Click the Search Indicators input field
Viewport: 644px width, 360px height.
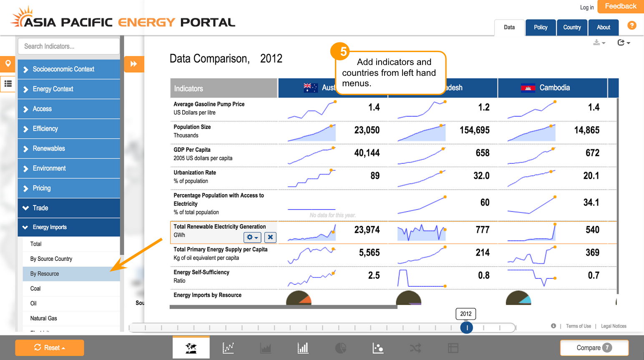coord(69,46)
